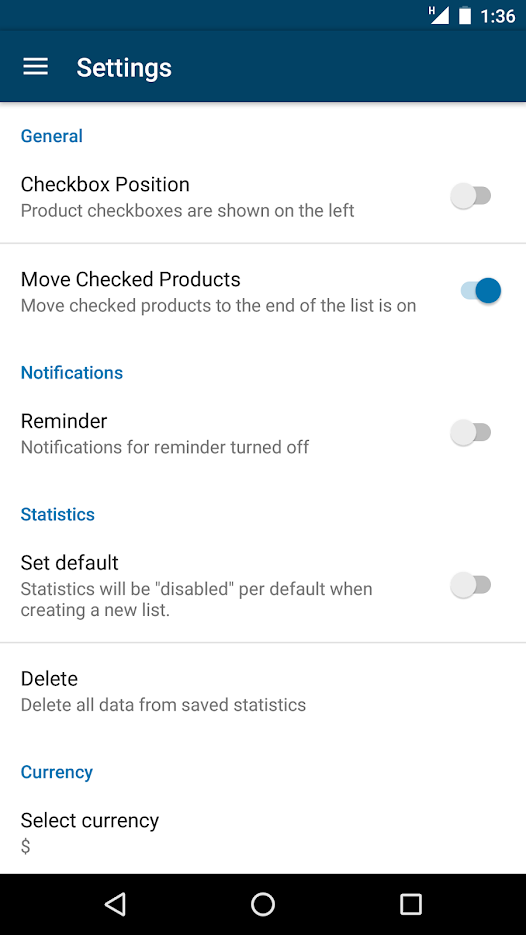Tap the $ currency value
The image size is (526, 935).
26,846
